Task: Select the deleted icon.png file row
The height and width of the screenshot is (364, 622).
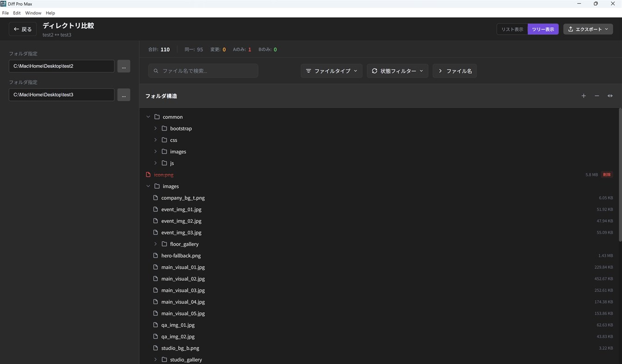Action: tap(379, 175)
